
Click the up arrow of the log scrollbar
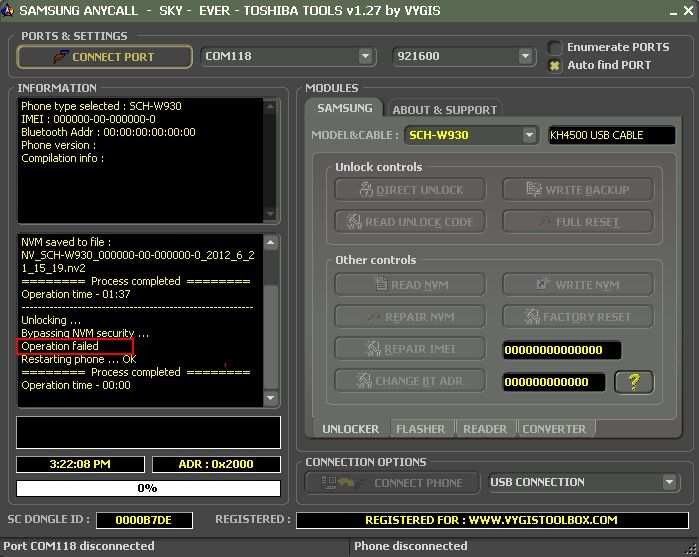pyautogui.click(x=271, y=243)
